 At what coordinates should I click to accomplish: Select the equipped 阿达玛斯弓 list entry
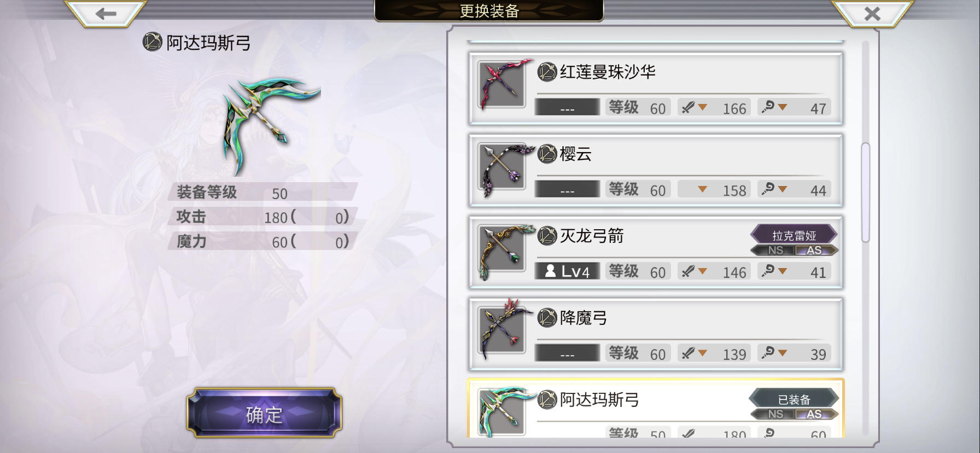point(656,408)
